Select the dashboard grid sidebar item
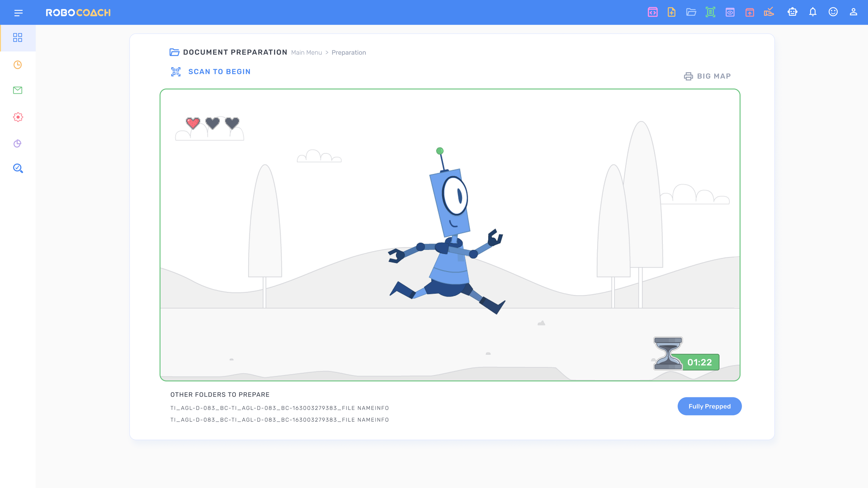The image size is (868, 488). [18, 37]
